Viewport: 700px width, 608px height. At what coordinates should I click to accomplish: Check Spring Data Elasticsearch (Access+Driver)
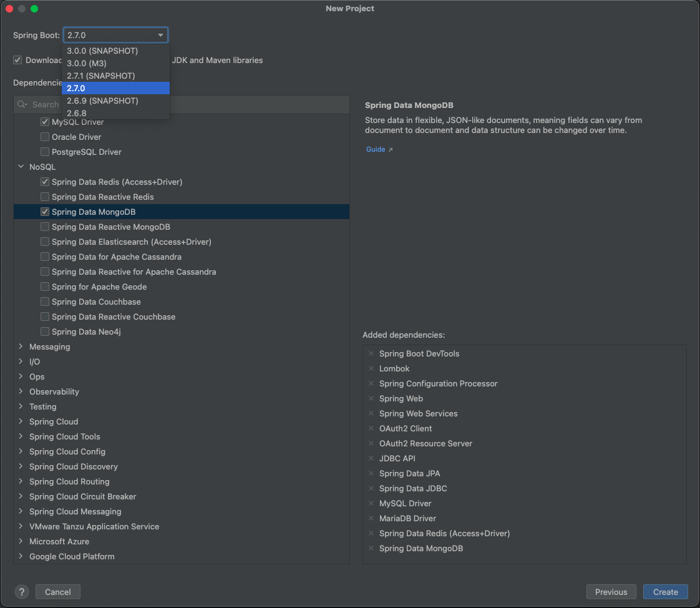(45, 242)
